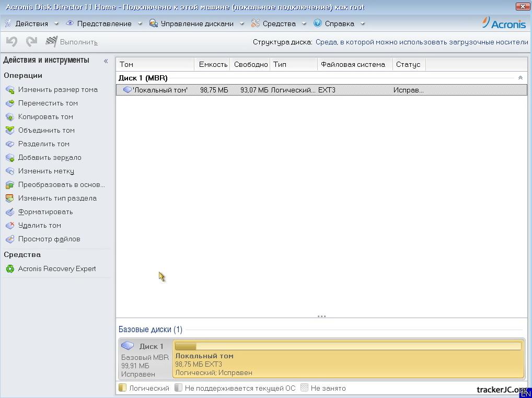
Task: Expand the Представление menu dropdown arrow
Action: pyautogui.click(x=140, y=24)
